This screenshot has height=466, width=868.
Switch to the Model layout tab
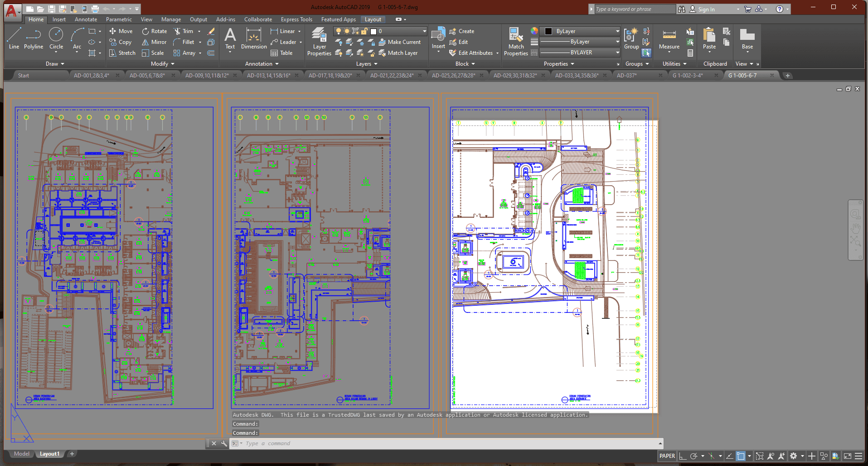[21, 454]
